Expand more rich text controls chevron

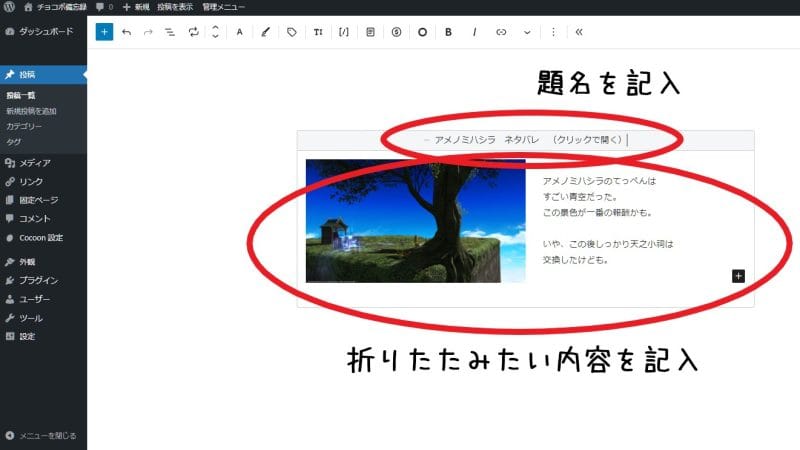[527, 32]
